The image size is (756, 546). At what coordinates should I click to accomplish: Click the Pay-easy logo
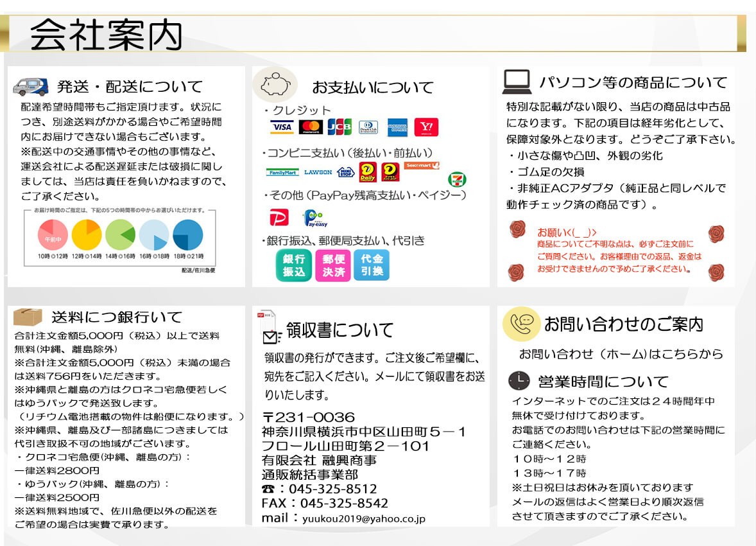(x=315, y=218)
